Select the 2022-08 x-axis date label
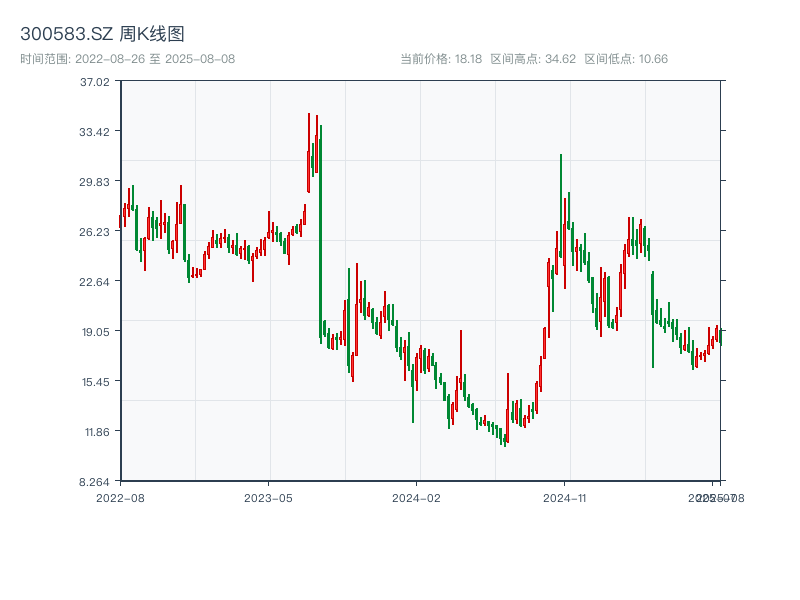The image size is (800, 600). click(119, 497)
